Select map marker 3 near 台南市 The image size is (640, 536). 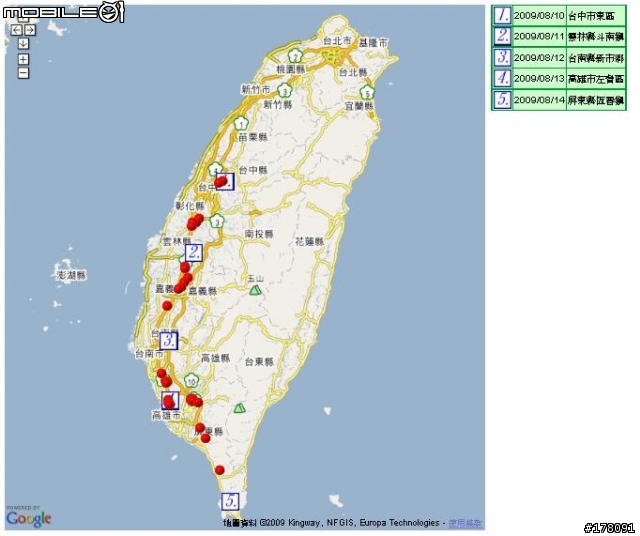(169, 340)
